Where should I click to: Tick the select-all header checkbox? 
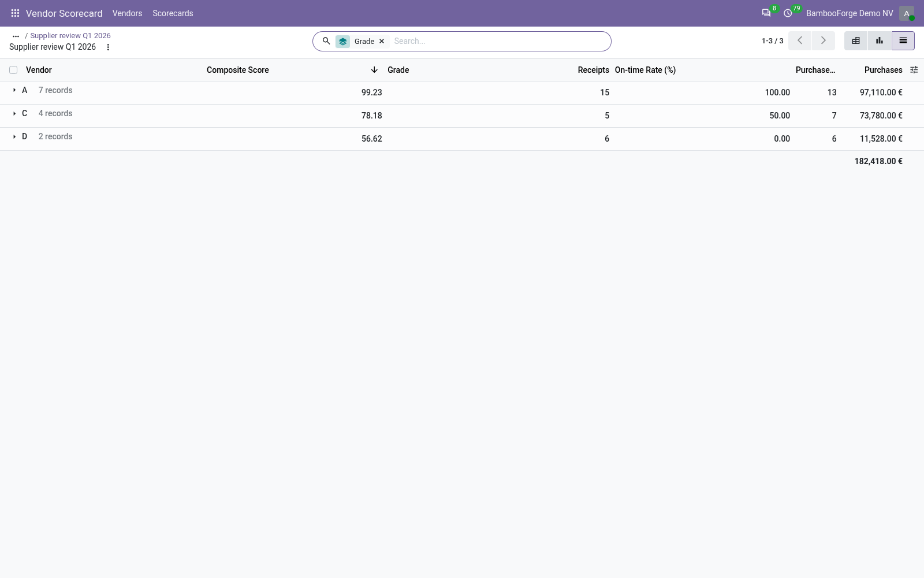tap(13, 70)
